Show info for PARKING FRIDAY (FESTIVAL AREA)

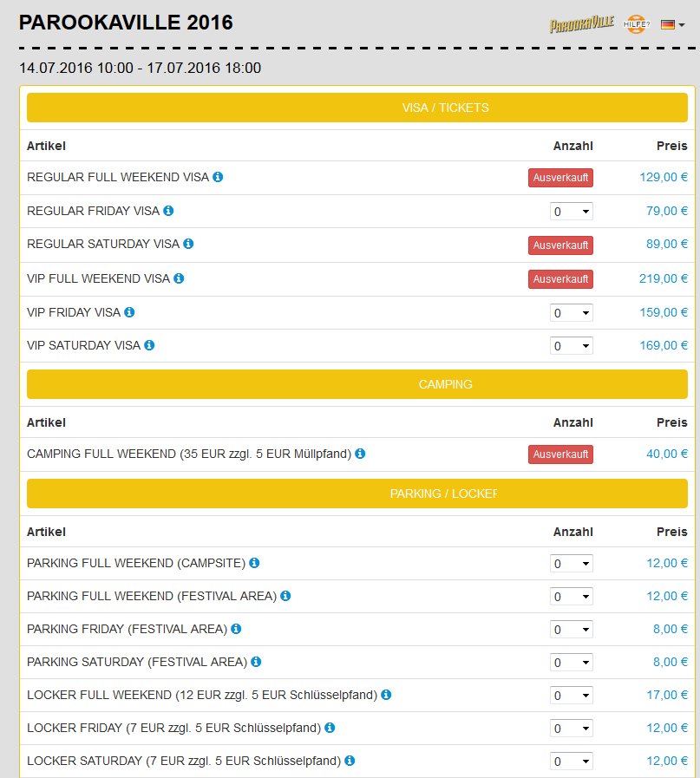click(236, 629)
